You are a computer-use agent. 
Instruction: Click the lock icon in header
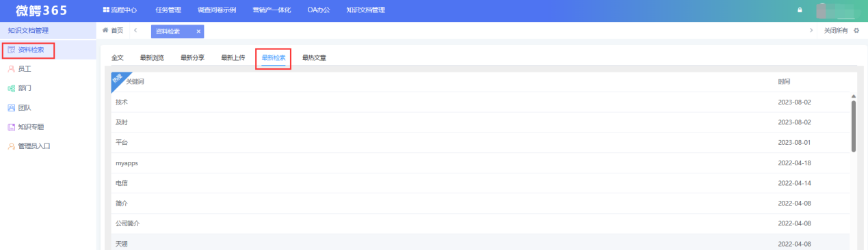[800, 10]
